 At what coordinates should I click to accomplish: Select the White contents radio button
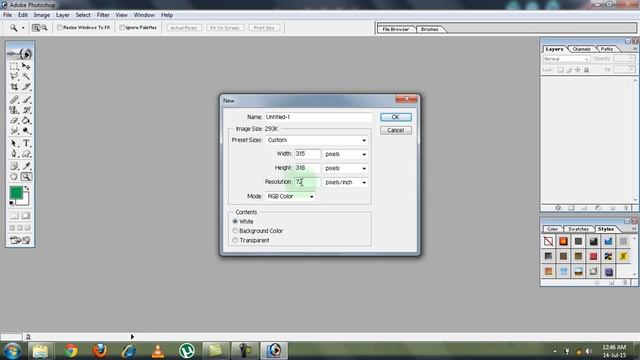pyautogui.click(x=235, y=221)
